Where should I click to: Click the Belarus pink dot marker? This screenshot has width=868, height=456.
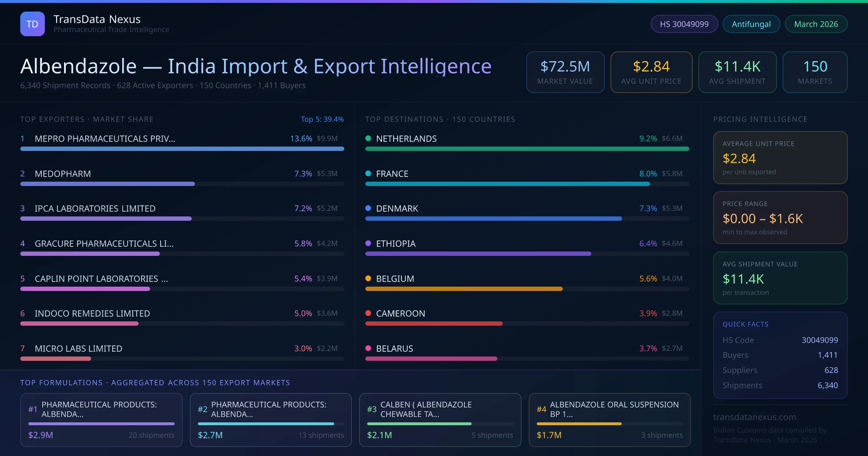point(368,348)
